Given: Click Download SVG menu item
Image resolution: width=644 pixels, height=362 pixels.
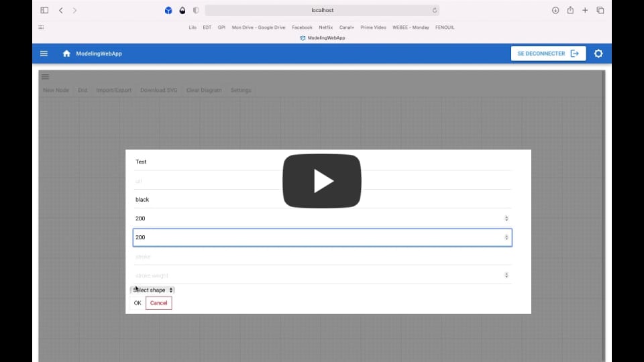Looking at the screenshot, I should 158,90.
